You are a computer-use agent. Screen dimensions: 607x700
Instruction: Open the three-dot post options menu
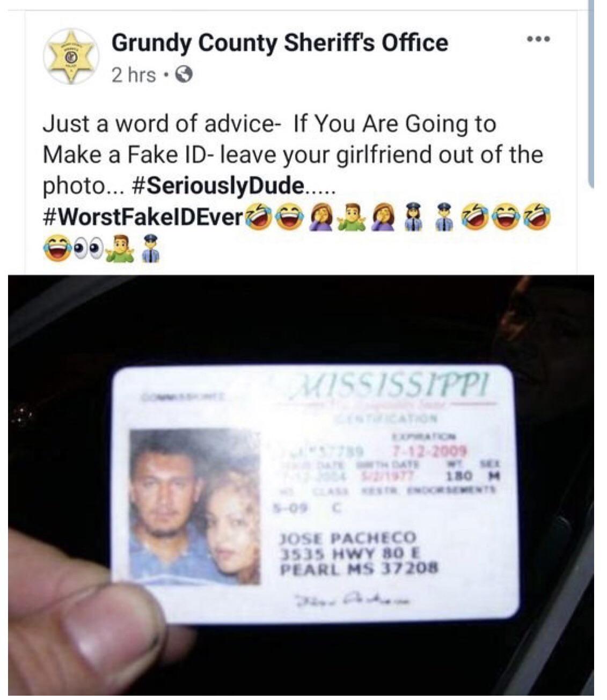click(538, 40)
